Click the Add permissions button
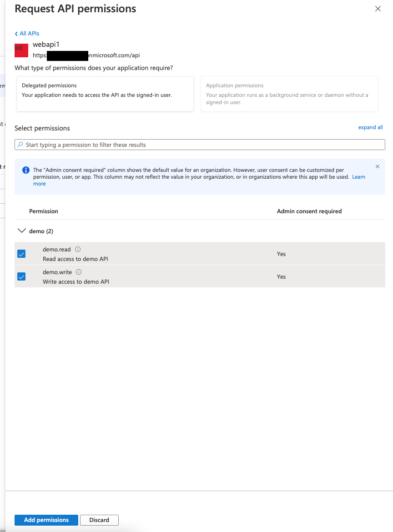This screenshot has height=532, width=393. [46, 520]
